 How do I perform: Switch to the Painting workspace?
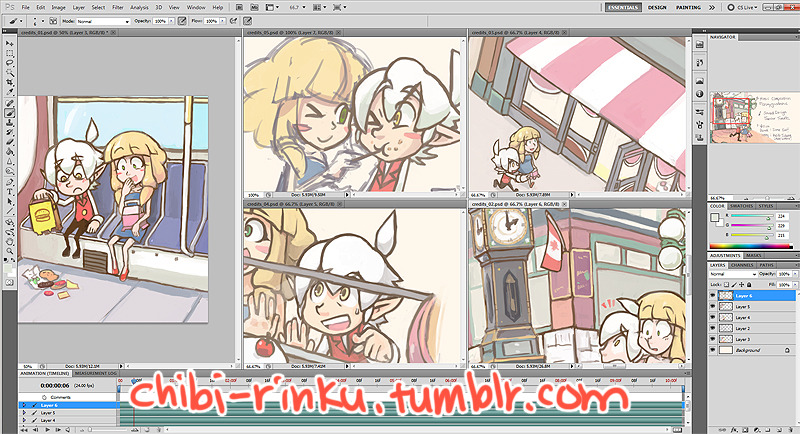pos(688,7)
